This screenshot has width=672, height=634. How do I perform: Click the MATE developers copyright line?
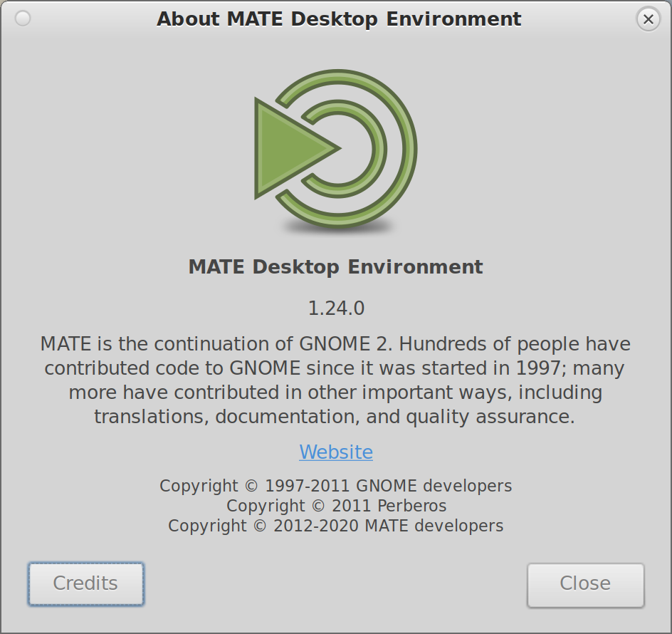[336, 526]
